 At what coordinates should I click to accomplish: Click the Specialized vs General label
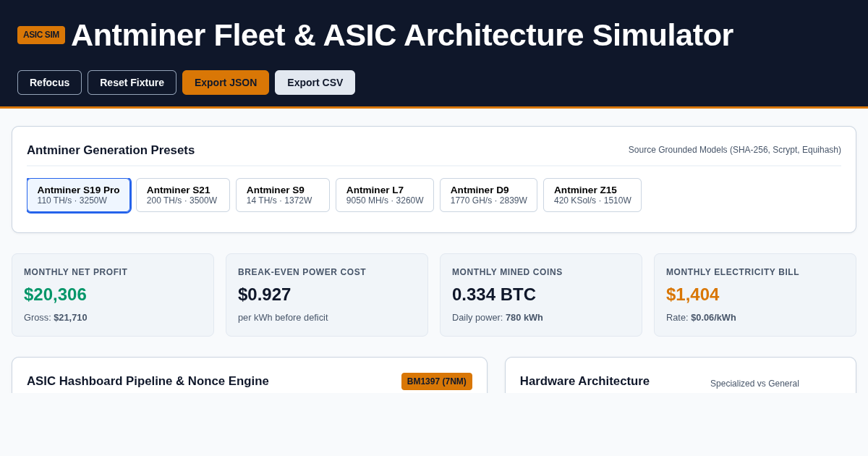(x=754, y=384)
